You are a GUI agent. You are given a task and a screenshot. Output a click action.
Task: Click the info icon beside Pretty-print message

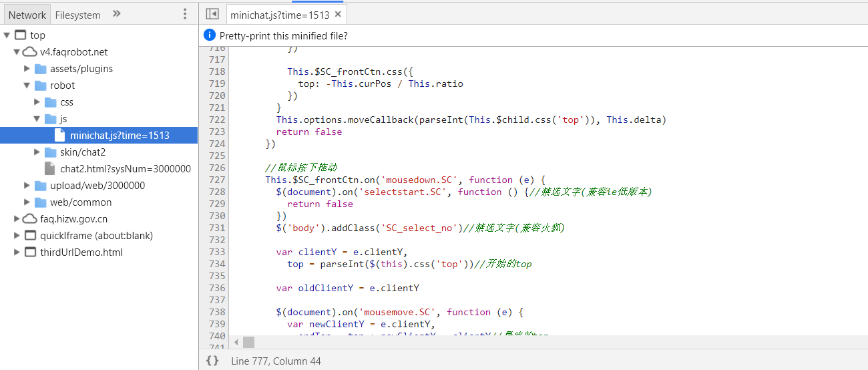pyautogui.click(x=210, y=35)
